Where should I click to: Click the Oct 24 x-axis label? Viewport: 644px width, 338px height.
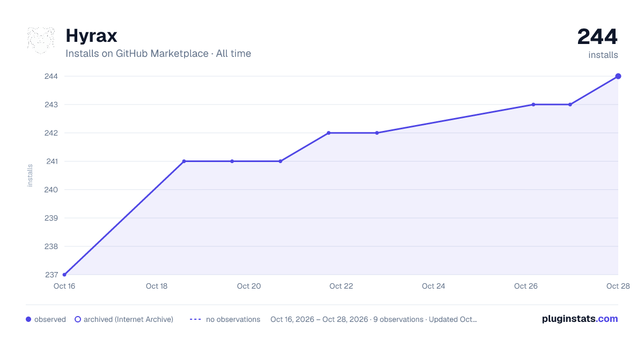(434, 286)
